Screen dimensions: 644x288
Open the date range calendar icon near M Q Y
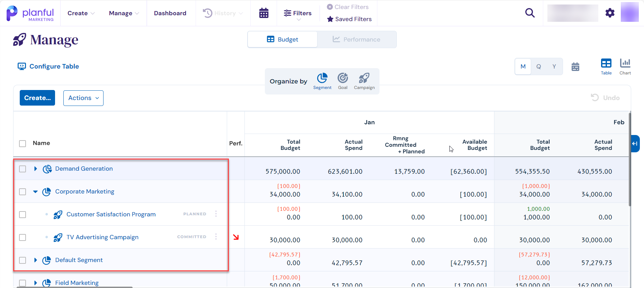[575, 66]
